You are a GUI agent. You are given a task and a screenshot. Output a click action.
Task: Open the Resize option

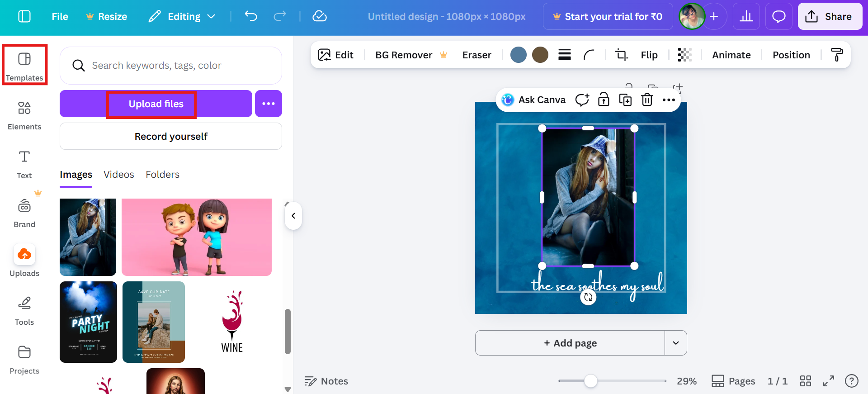click(x=107, y=17)
